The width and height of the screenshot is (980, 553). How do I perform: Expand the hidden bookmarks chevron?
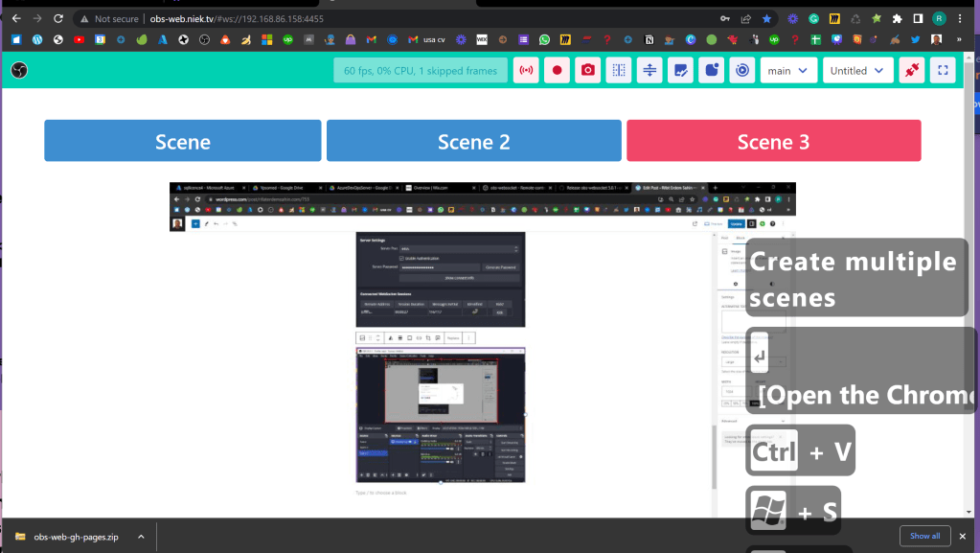click(x=959, y=39)
